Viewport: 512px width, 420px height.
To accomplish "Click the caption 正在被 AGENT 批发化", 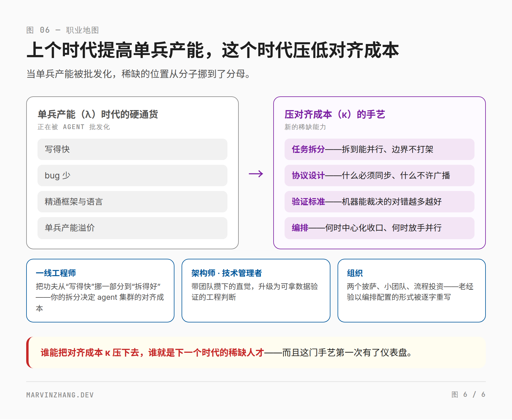I will click(x=74, y=127).
